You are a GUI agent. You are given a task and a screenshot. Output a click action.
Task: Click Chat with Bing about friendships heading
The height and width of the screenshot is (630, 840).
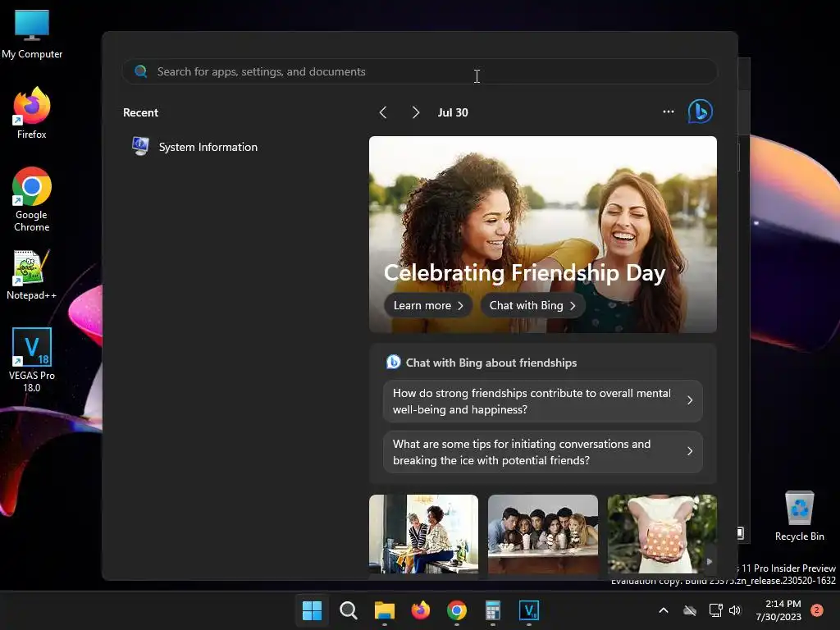click(x=491, y=363)
